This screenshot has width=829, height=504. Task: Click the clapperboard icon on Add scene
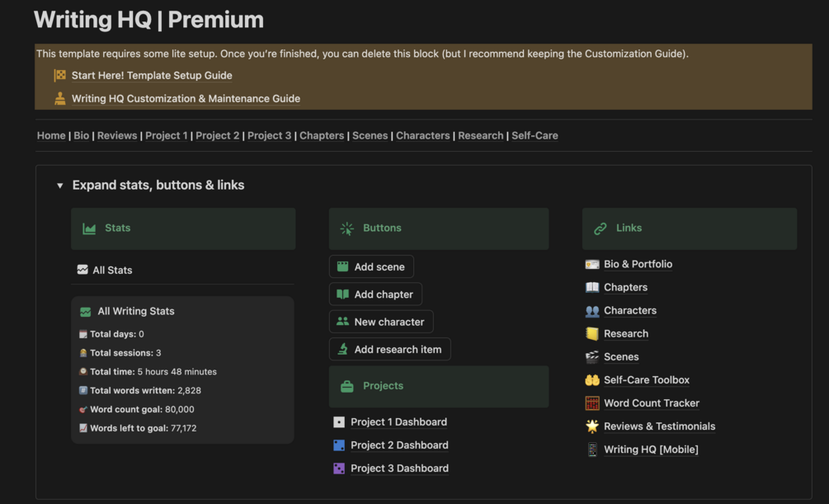pyautogui.click(x=343, y=266)
